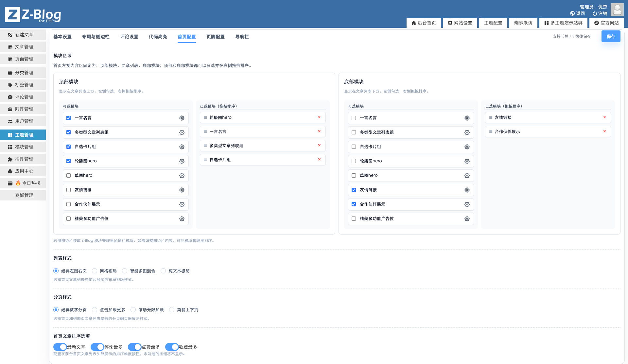Open settings gear for top 一言名言 module

pos(182,118)
